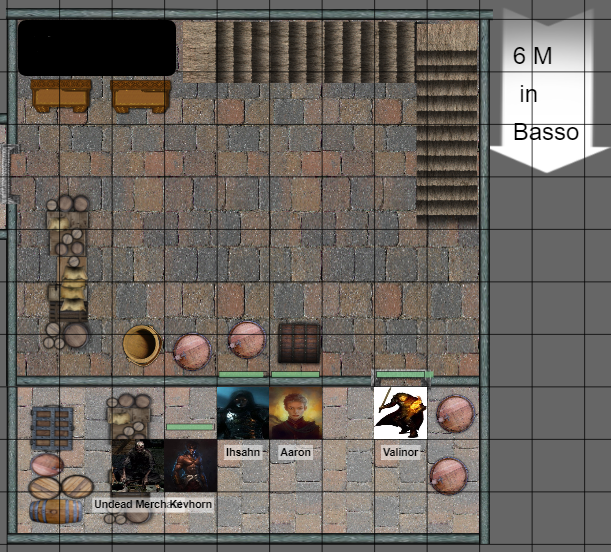This screenshot has width=611, height=552.
Task: Click Ihsahn's green health bar
Action: [x=242, y=374]
